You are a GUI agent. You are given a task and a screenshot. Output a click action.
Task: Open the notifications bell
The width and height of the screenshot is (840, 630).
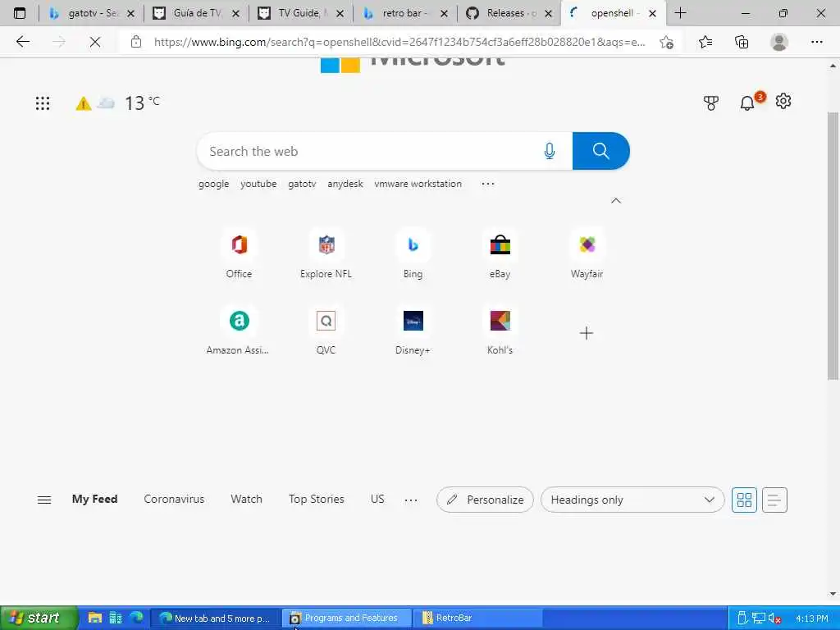(747, 103)
